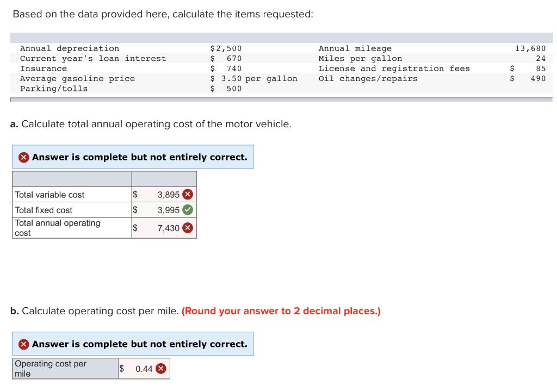Click the X icon in part a feedback banner
The image size is (557, 392).
point(23,157)
